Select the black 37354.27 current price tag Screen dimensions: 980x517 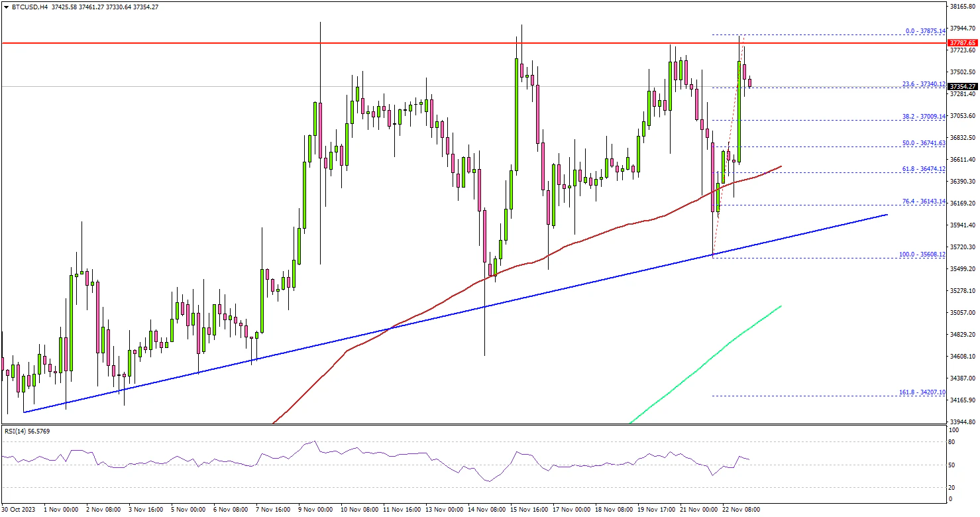coord(961,86)
